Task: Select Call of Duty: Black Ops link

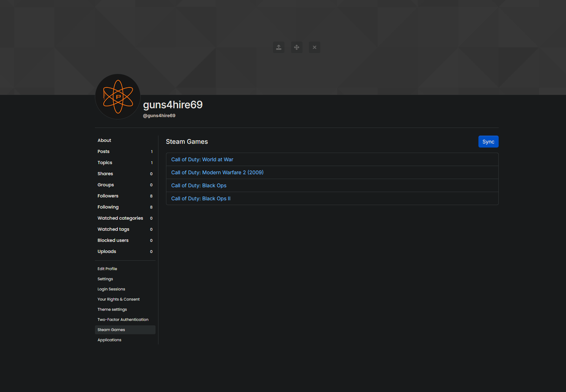Action: click(199, 185)
